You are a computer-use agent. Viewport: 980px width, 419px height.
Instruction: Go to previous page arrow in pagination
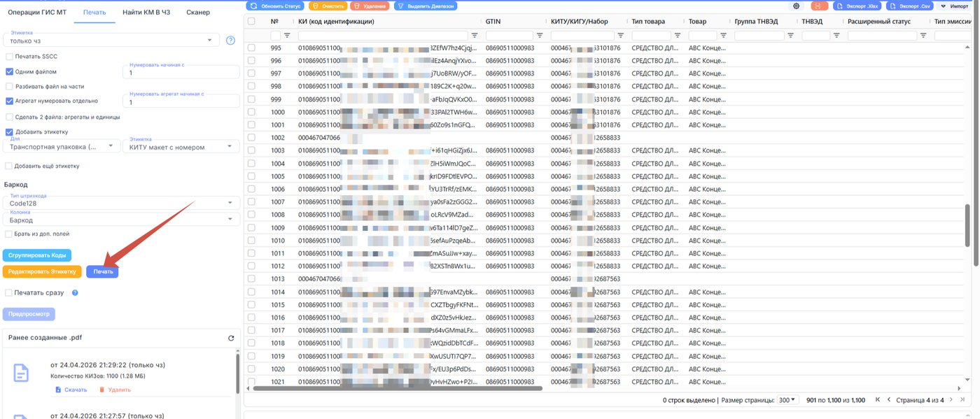pos(889,400)
